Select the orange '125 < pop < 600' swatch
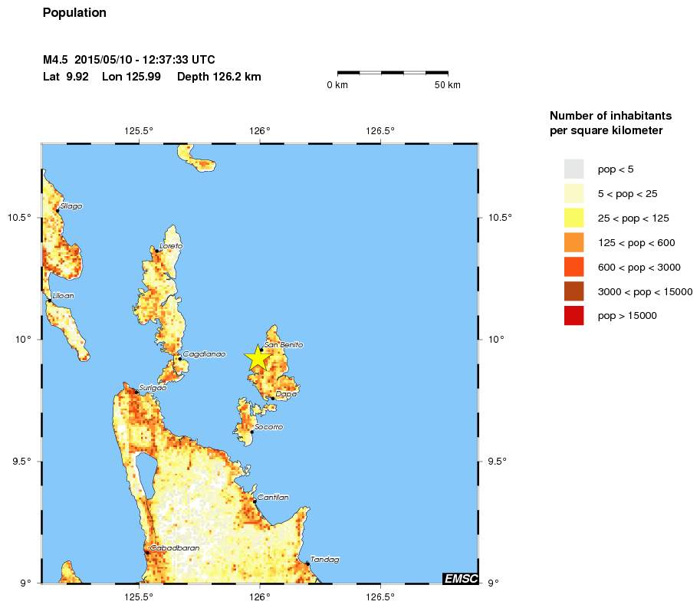This screenshot has width=700, height=608. pyautogui.click(x=573, y=242)
